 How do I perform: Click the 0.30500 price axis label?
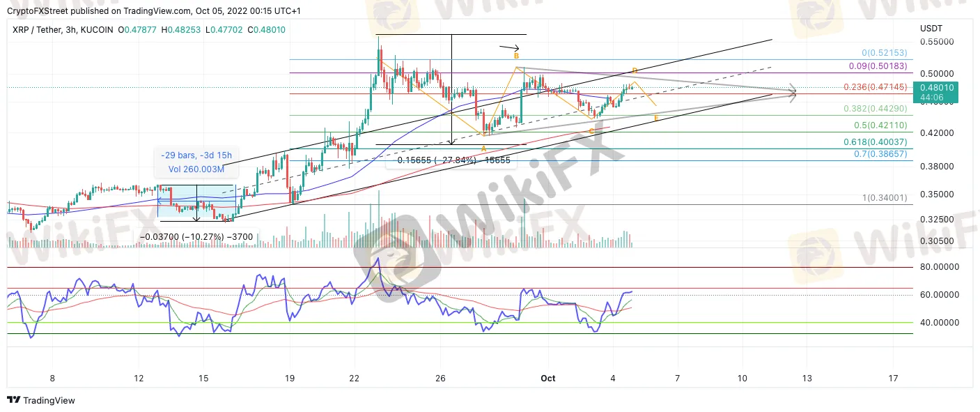[x=935, y=241]
